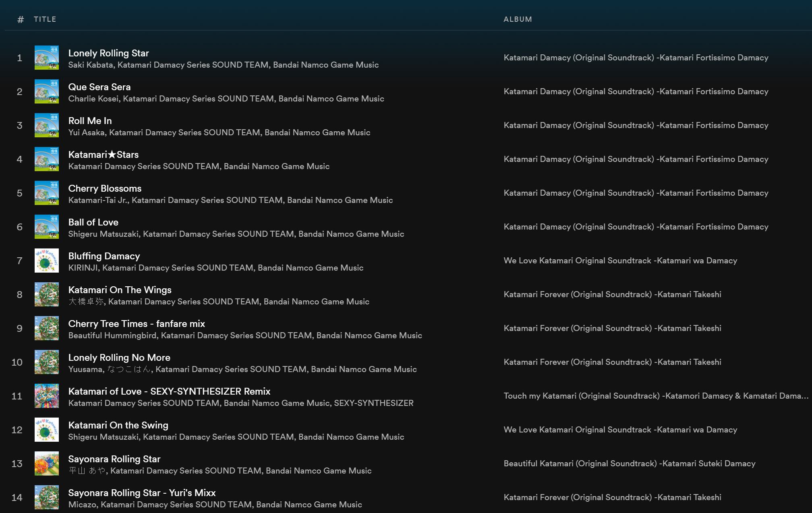
Task: Click album art thumbnail for Lonely Rolling Star
Action: coord(47,58)
